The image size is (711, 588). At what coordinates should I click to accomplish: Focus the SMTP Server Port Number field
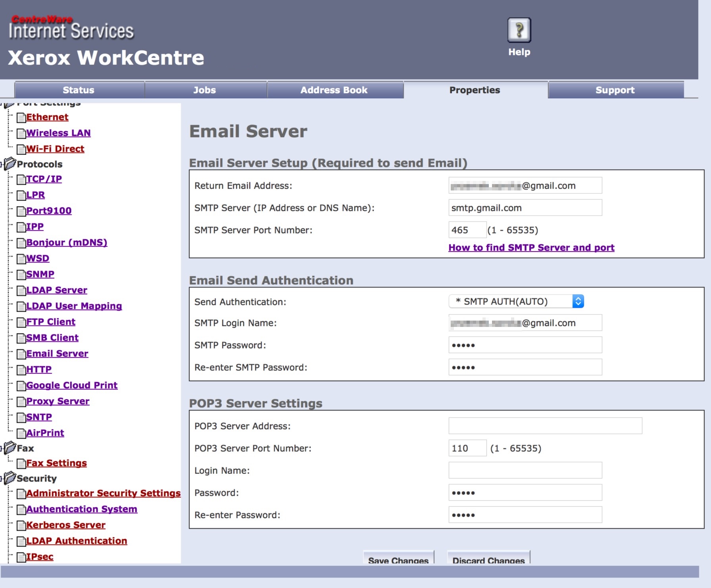pyautogui.click(x=467, y=230)
